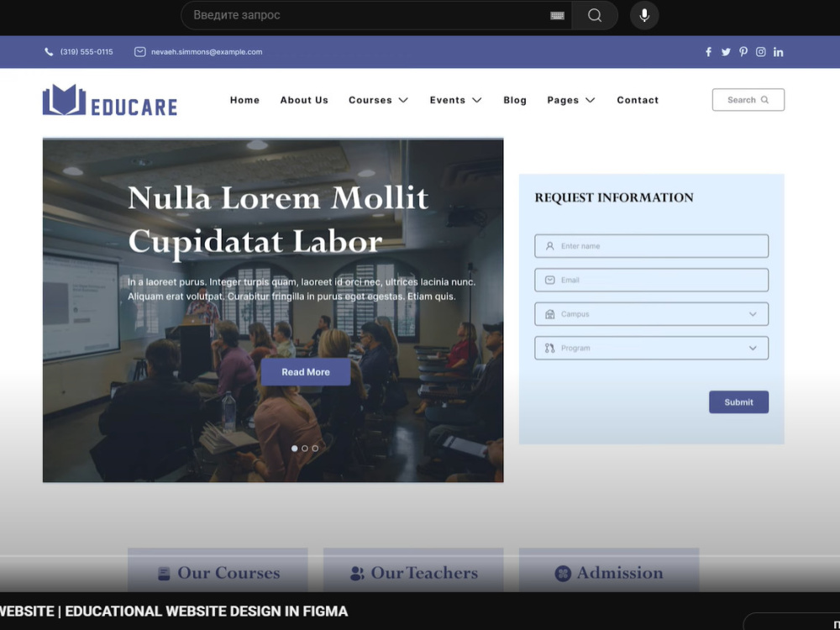The width and height of the screenshot is (840, 630).
Task: Click the envelope email icon in top bar
Action: coord(139,52)
